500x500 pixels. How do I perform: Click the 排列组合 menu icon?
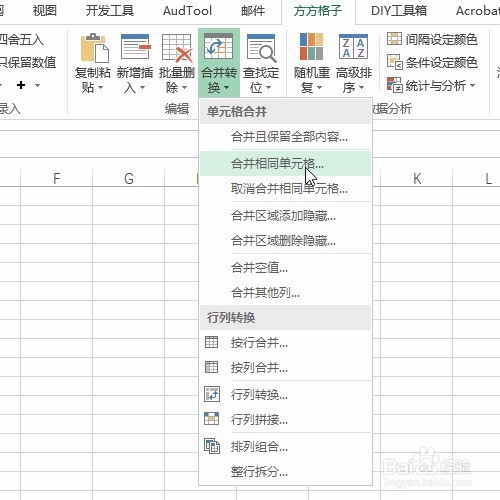point(212,446)
